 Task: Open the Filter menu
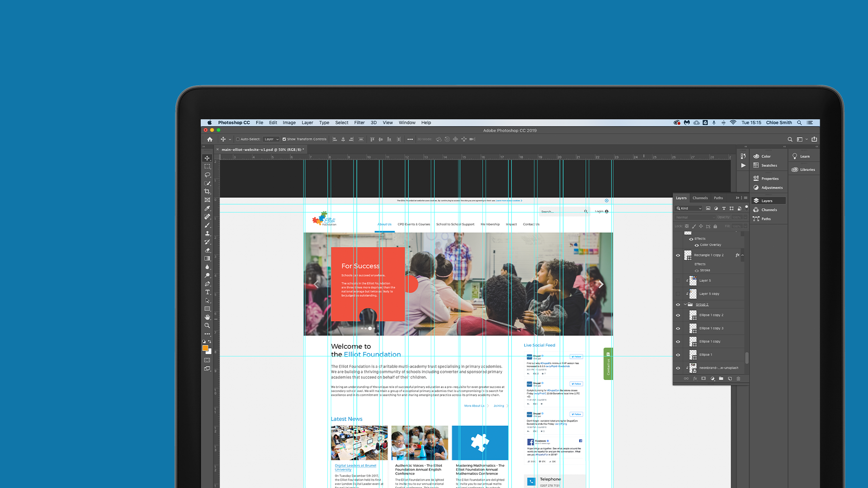pos(359,122)
